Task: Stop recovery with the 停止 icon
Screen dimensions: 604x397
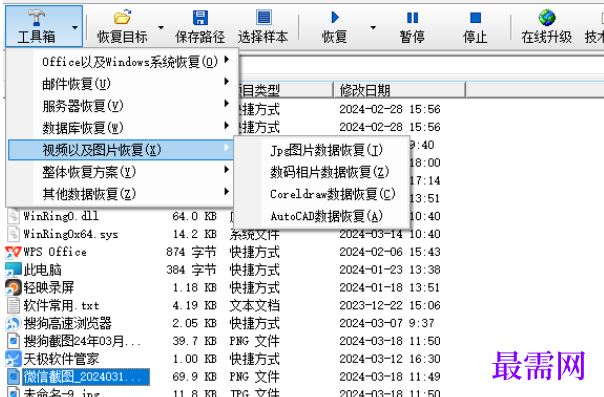Action: [475, 17]
